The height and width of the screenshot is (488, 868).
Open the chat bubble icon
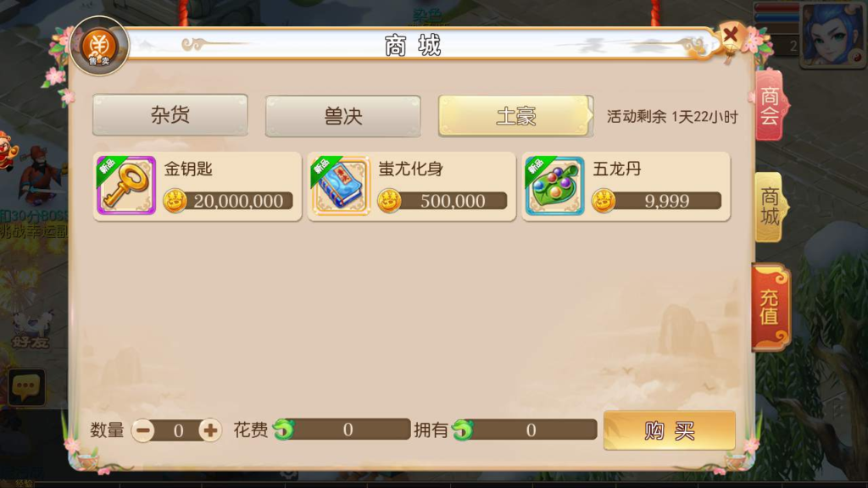point(26,387)
